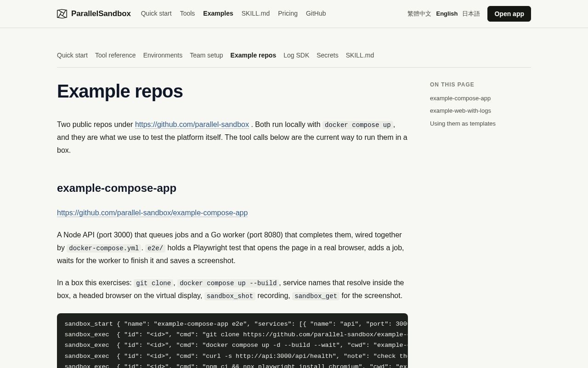Viewport: 588px width, 368px height.
Task: Click the inline code e2e/
Action: click(155, 248)
